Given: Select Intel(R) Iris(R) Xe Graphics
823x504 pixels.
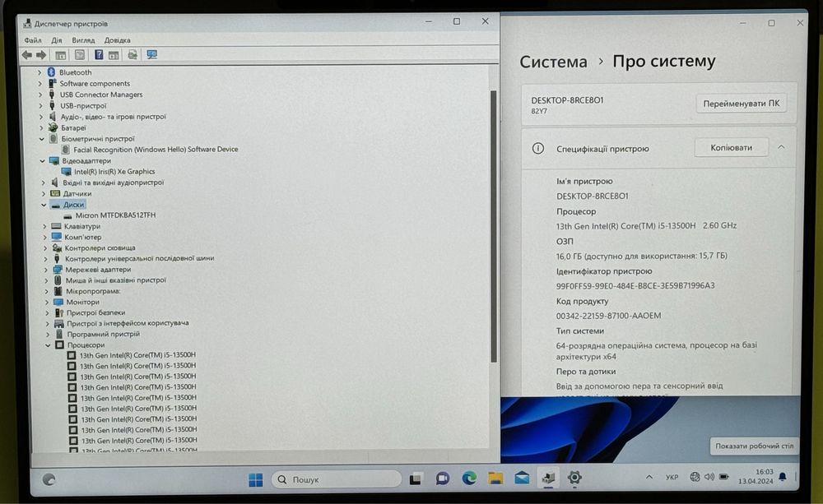Looking at the screenshot, I should [114, 172].
